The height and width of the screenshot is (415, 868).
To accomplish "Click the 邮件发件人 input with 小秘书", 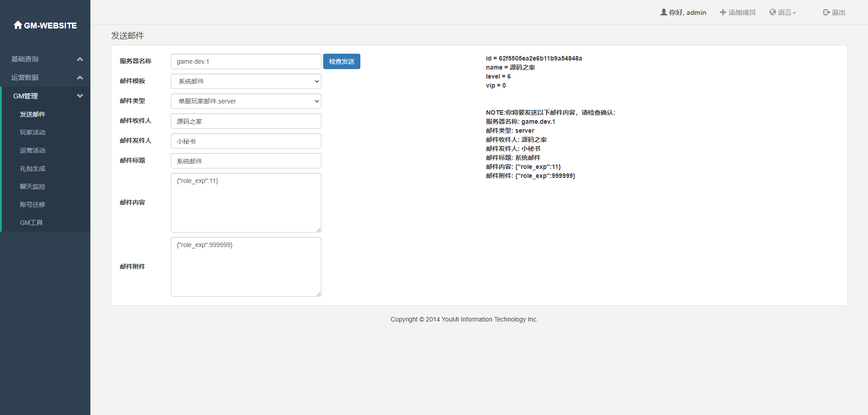I will [246, 141].
